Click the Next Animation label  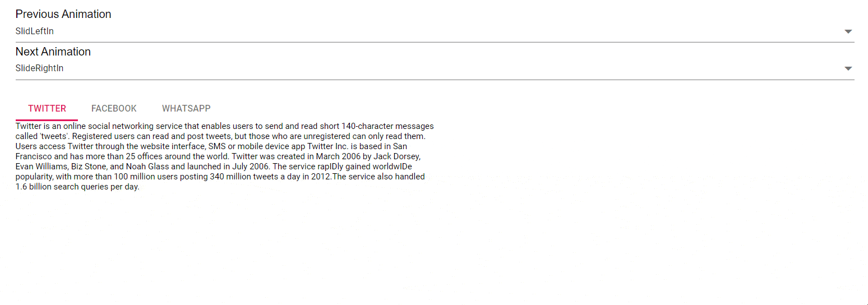(x=53, y=52)
